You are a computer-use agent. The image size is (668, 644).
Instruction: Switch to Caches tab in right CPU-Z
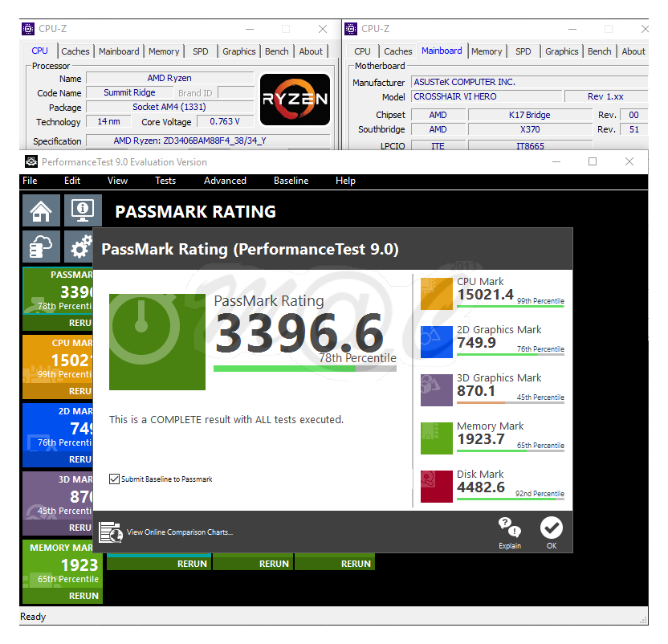(x=398, y=51)
